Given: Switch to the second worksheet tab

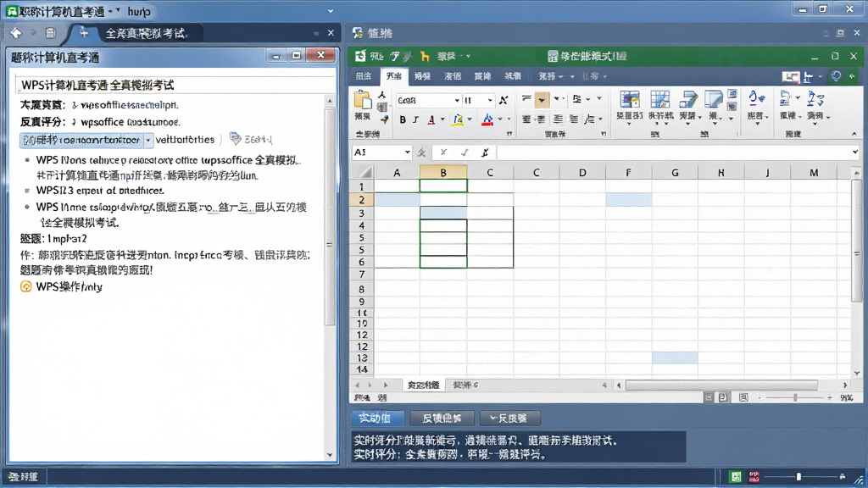Looking at the screenshot, I should 465,385.
